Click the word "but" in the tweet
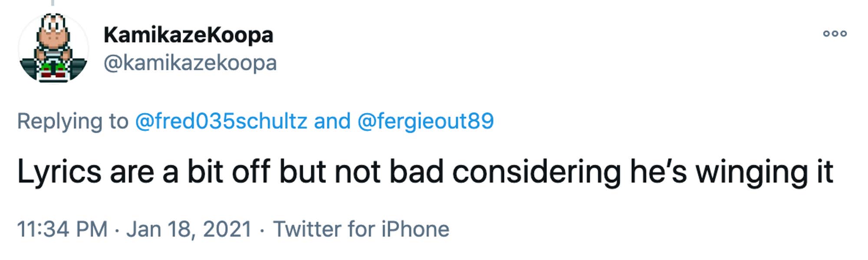868x260 pixels. coord(302,172)
